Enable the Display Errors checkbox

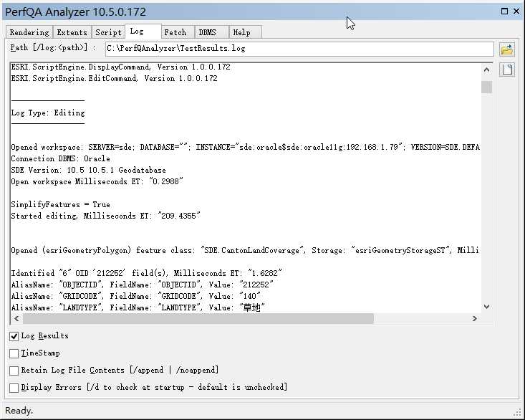point(14,388)
